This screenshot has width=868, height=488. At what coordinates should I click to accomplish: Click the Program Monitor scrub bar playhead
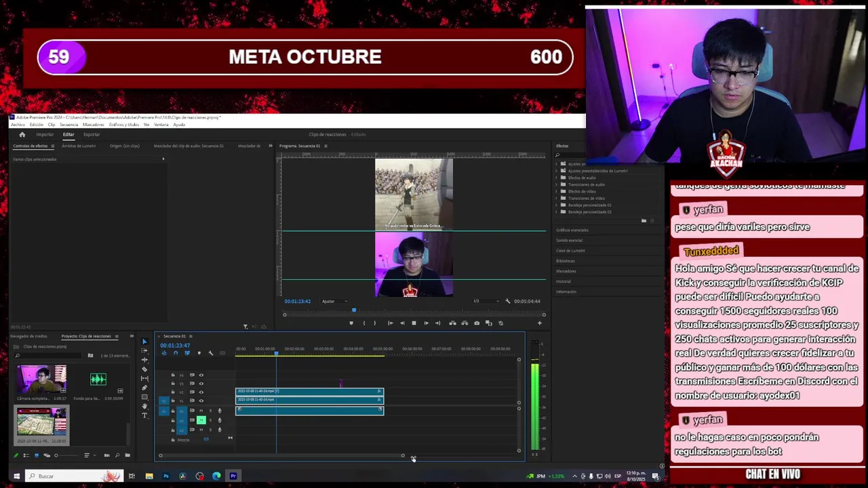(353, 310)
